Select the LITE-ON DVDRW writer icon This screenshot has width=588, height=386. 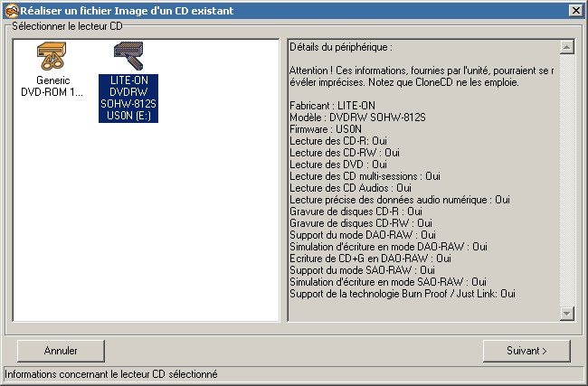(x=128, y=55)
